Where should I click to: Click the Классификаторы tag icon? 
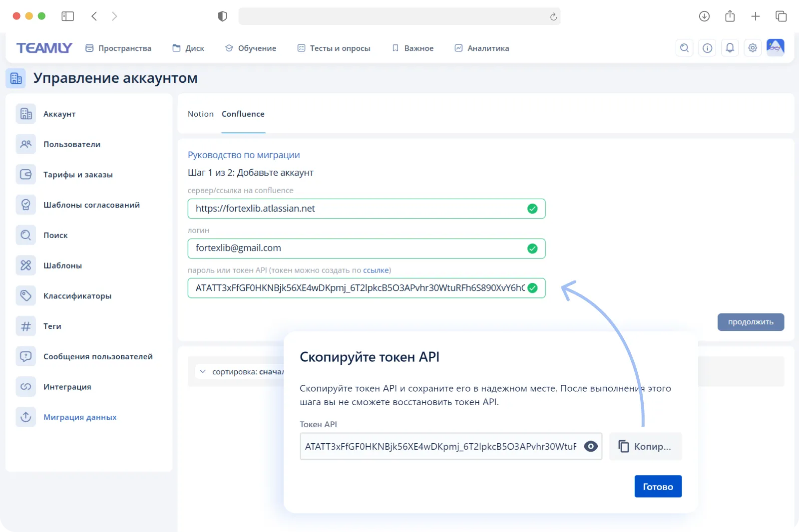click(26, 296)
